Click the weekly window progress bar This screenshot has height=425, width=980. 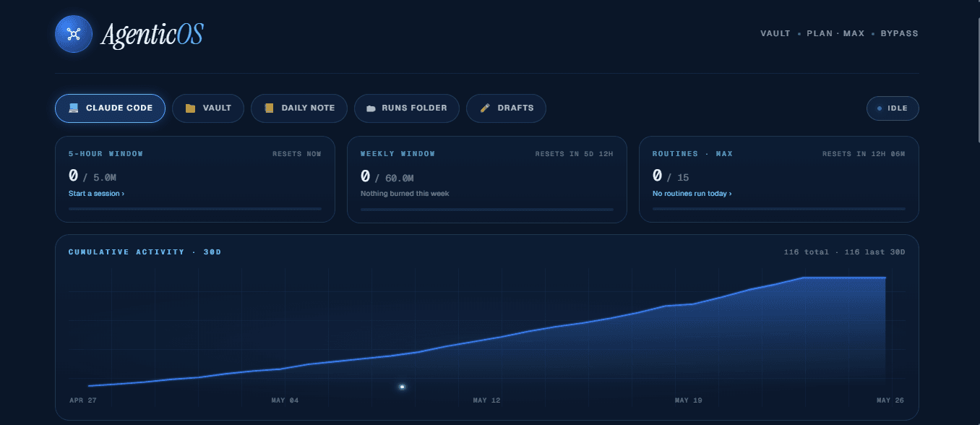click(487, 209)
